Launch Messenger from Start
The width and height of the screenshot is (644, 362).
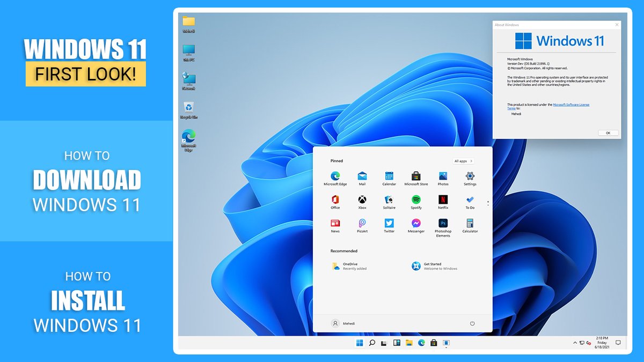click(416, 225)
